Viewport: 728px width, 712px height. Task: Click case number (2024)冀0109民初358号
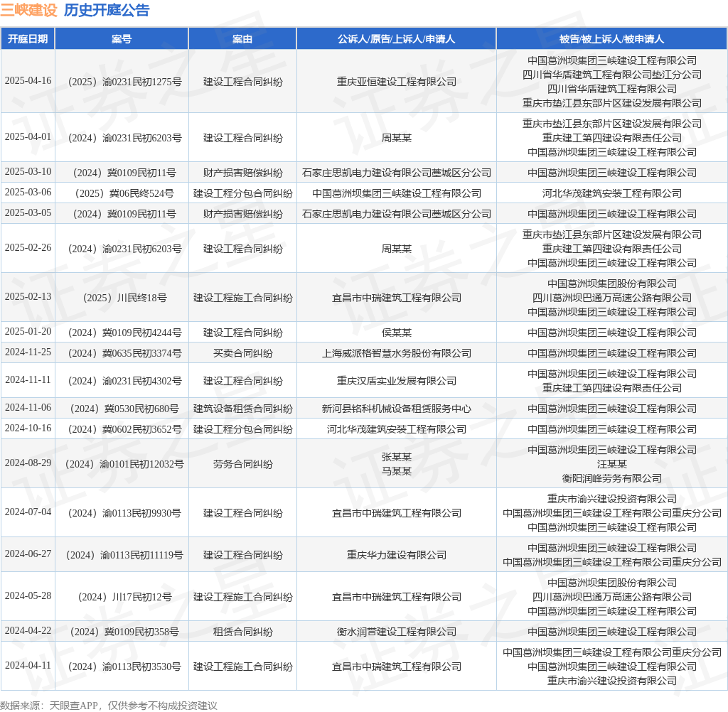(x=124, y=632)
